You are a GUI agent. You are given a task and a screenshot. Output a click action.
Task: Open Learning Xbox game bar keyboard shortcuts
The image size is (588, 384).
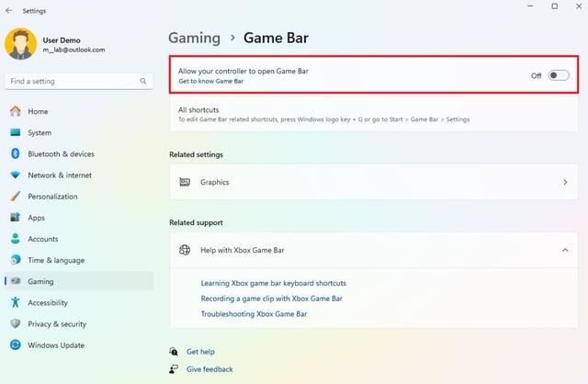(274, 283)
